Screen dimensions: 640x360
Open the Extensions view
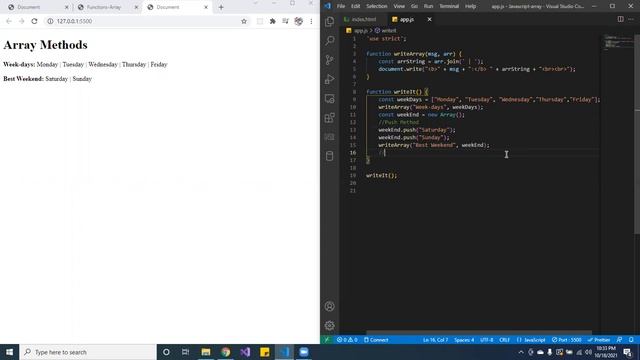point(329,118)
